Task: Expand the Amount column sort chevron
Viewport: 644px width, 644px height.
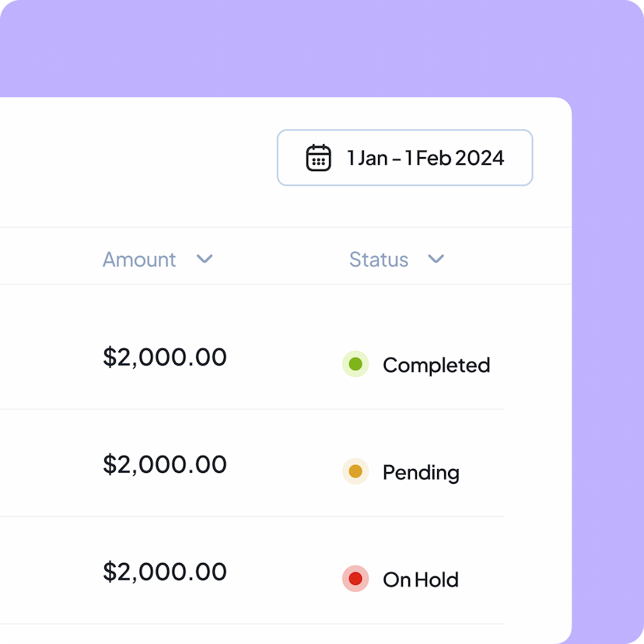Action: click(x=205, y=259)
